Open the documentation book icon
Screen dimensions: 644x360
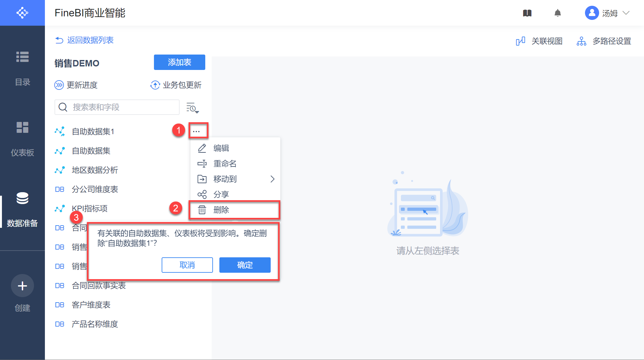point(527,13)
